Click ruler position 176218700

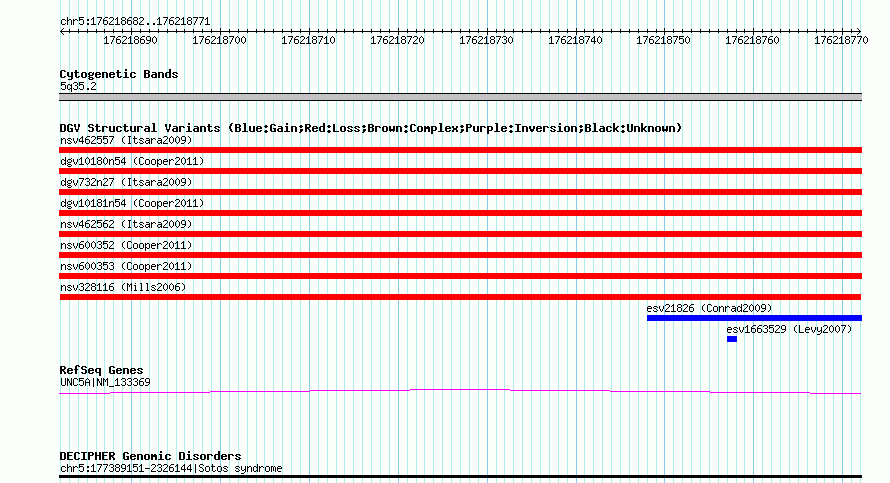point(220,40)
